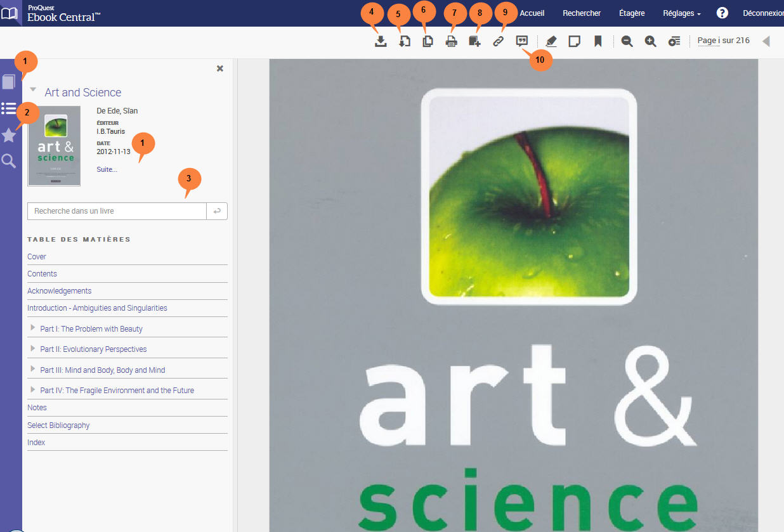
Task: Click the share link icon
Action: coord(499,42)
